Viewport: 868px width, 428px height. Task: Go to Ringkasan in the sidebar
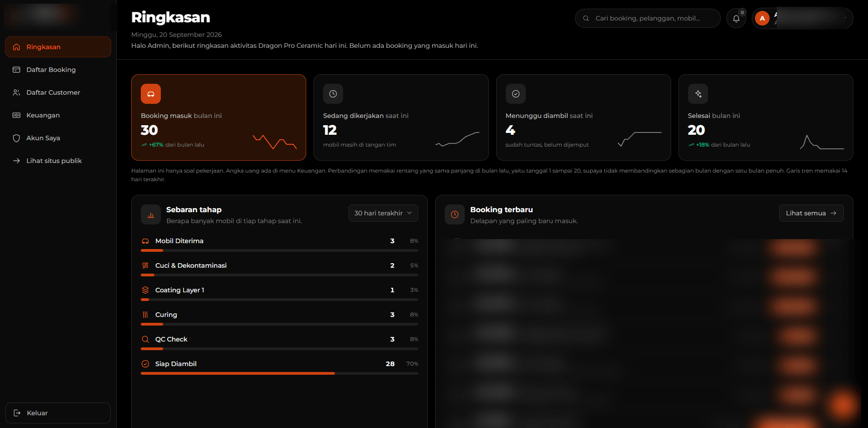click(x=58, y=47)
